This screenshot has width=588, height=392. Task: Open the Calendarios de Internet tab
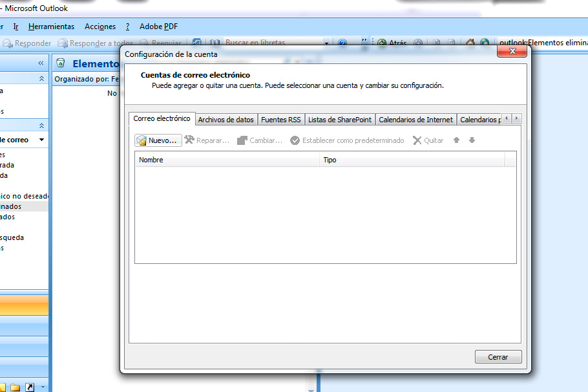(416, 120)
